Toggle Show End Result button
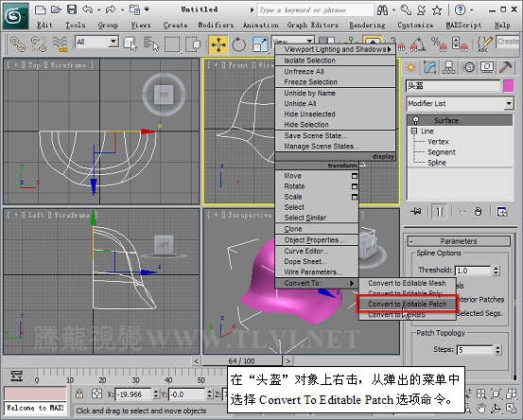Screen dimensions: 523x420 pyautogui.click(x=439, y=212)
